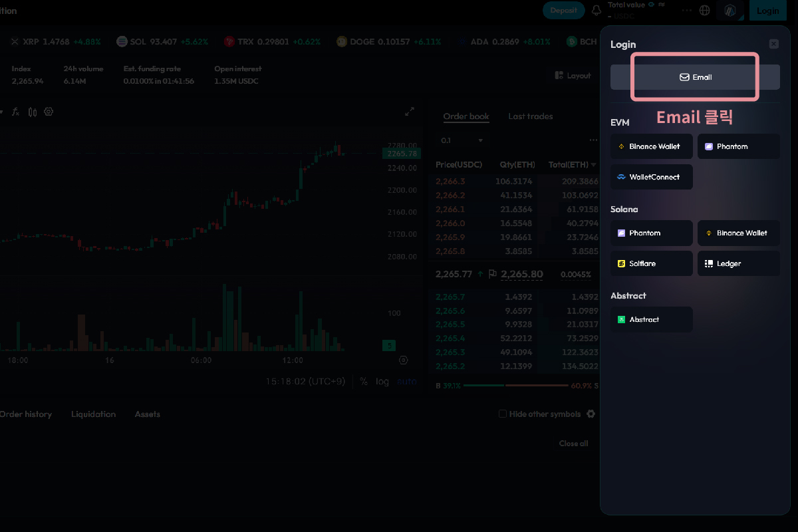Toggle the log scale on chart

pos(382,382)
